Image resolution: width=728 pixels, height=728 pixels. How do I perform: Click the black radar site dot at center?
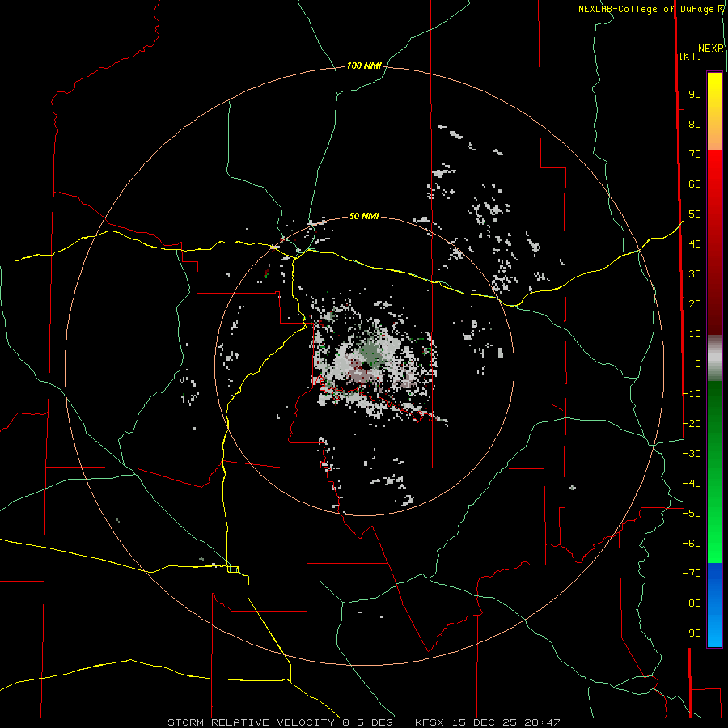click(x=366, y=367)
